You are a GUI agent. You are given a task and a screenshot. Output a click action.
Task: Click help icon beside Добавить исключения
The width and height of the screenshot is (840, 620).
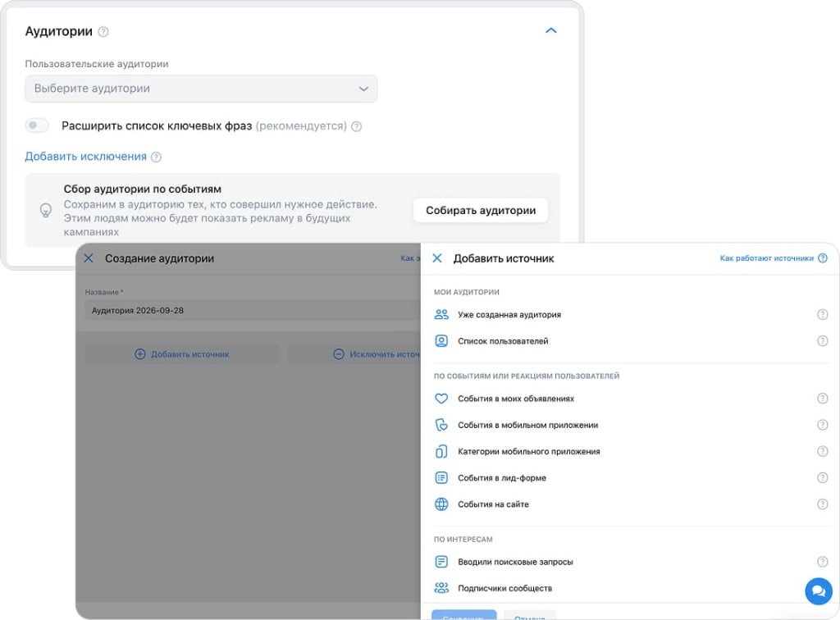156,157
